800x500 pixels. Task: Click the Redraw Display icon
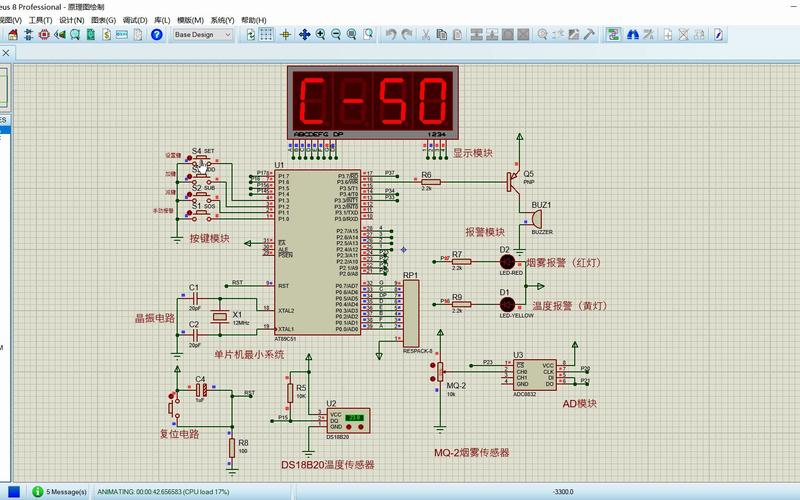click(x=251, y=35)
